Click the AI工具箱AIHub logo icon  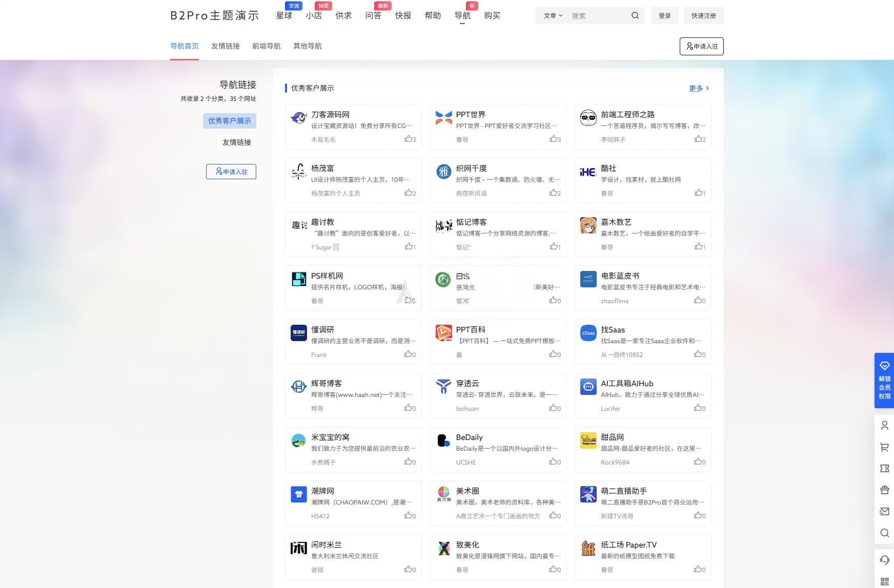[x=588, y=387]
